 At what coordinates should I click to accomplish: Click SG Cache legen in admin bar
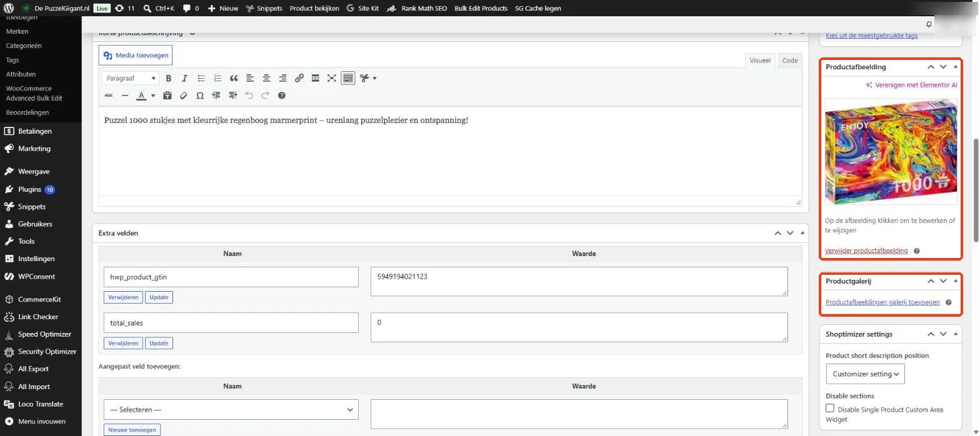coord(538,8)
